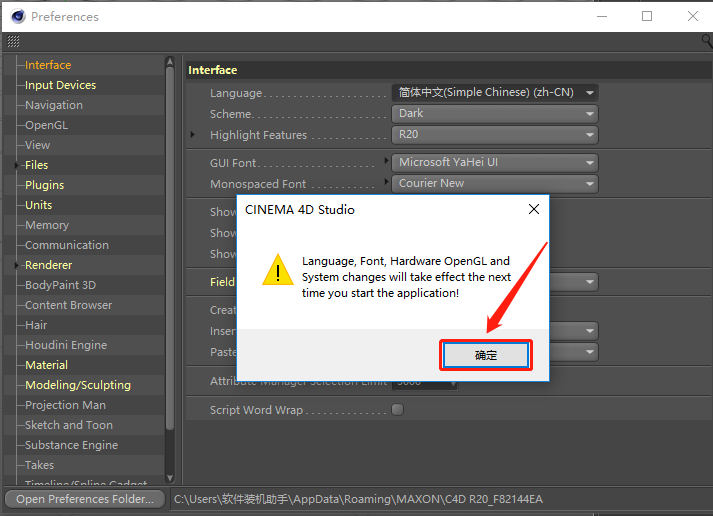Maximize the Preferences window

click(647, 16)
